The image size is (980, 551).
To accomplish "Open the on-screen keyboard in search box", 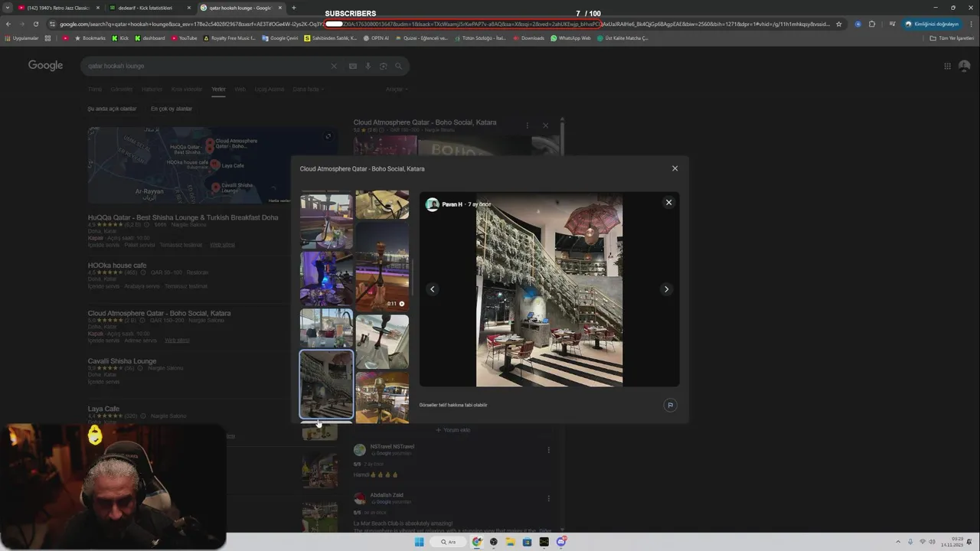I will click(352, 66).
